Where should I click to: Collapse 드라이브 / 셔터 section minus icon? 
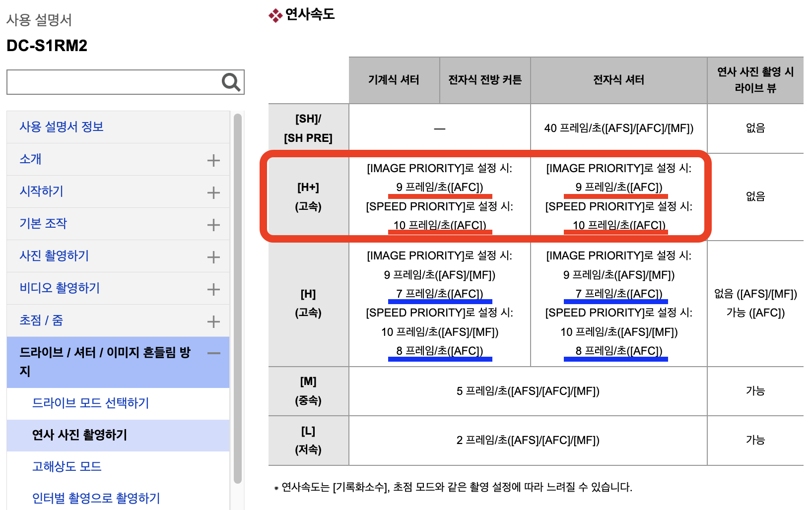coord(213,353)
